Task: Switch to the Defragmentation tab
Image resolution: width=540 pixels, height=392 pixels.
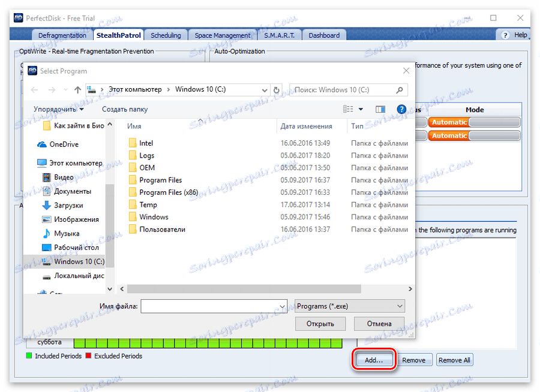Action: point(62,35)
